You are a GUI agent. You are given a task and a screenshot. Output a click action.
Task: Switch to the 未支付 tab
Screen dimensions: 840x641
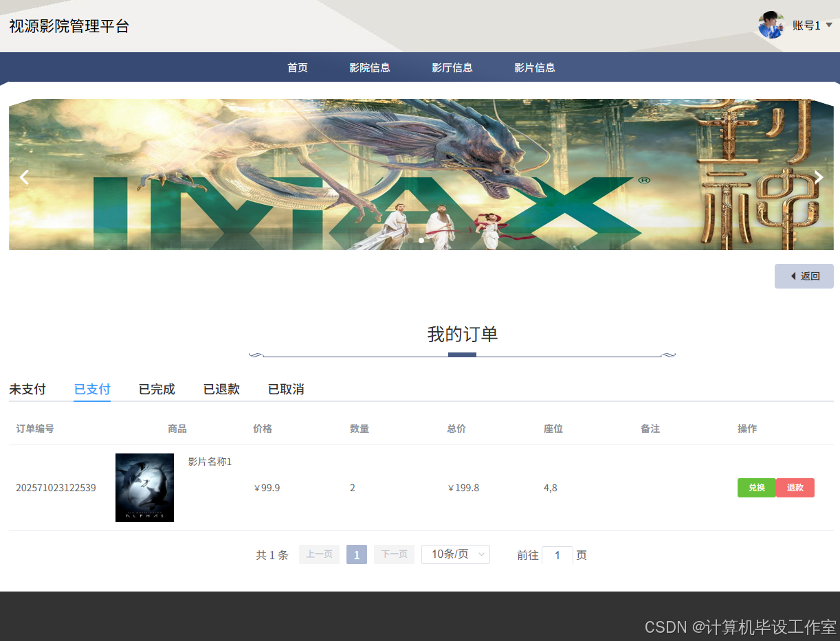coord(27,390)
